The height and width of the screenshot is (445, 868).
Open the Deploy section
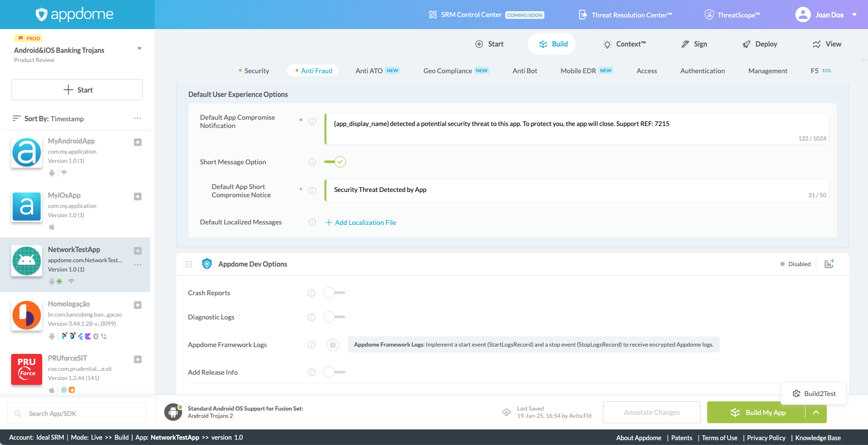pos(759,44)
